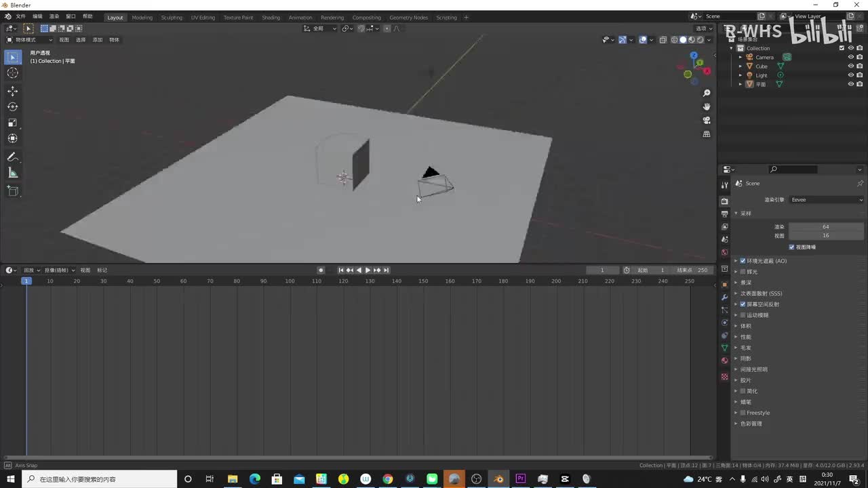868x488 pixels.
Task: Activate the Rotate tool
Action: click(x=13, y=107)
